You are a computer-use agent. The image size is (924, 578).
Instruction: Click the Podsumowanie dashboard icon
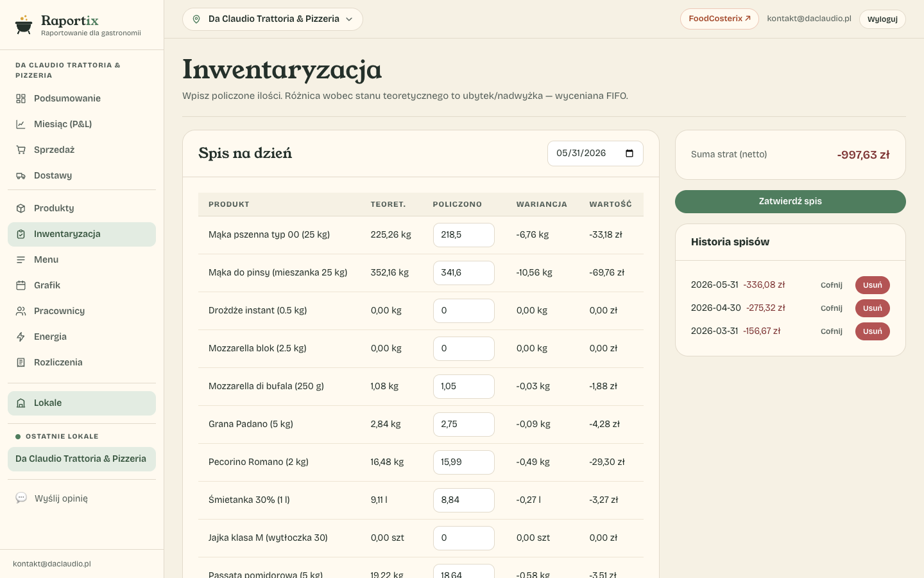point(21,98)
